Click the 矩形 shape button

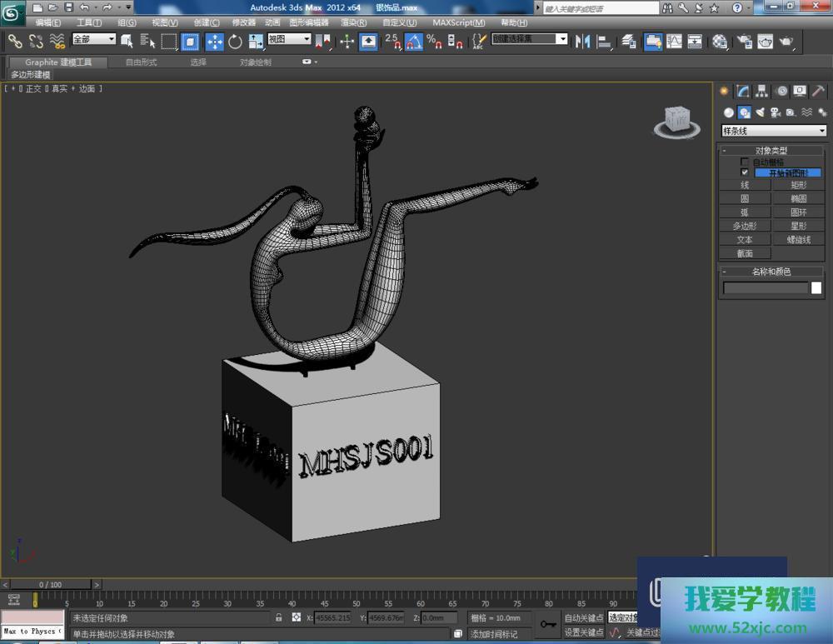798,185
